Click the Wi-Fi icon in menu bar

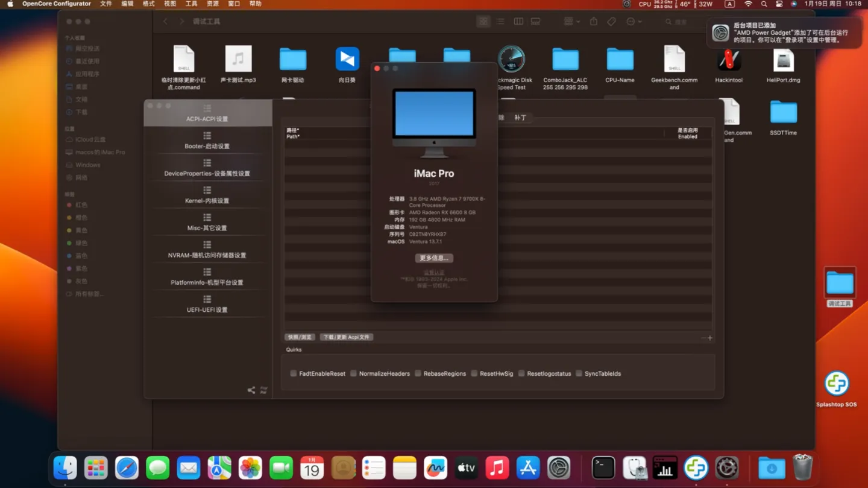click(x=748, y=4)
